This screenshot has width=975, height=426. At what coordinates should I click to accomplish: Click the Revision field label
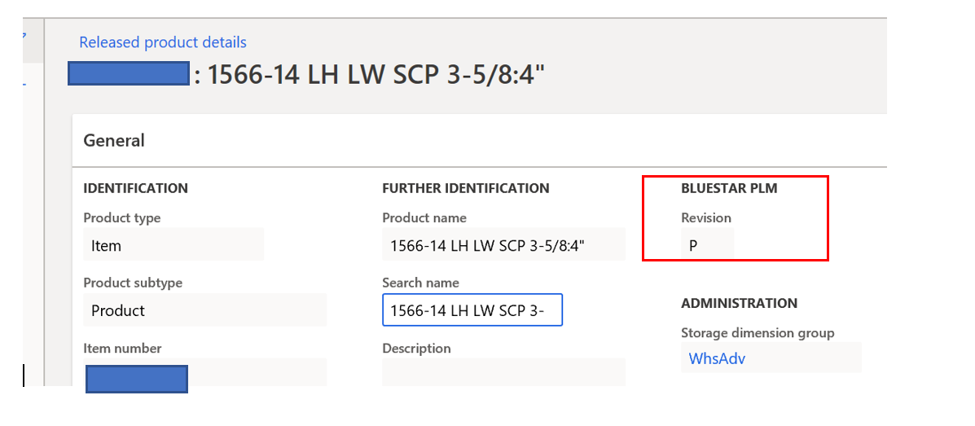click(x=706, y=218)
